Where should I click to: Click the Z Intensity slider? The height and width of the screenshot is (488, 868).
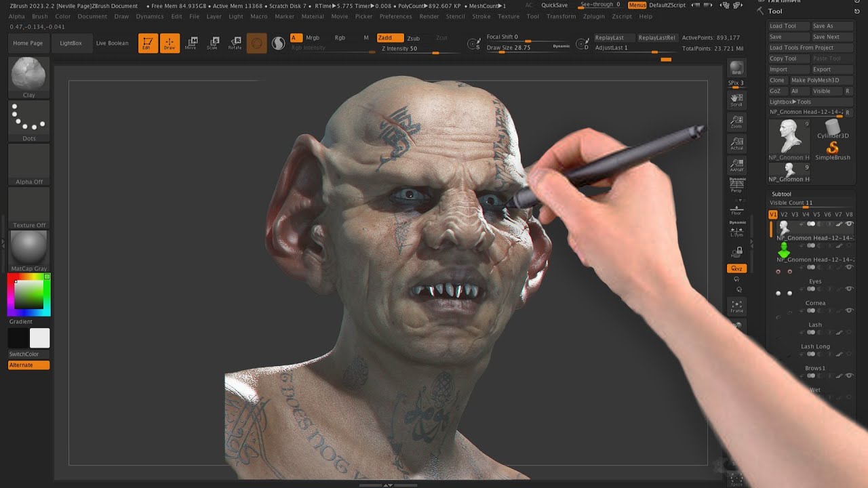419,49
